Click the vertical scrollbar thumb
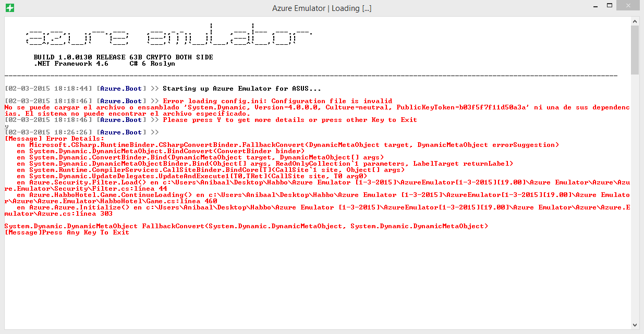644x334 pixels. click(x=635, y=50)
